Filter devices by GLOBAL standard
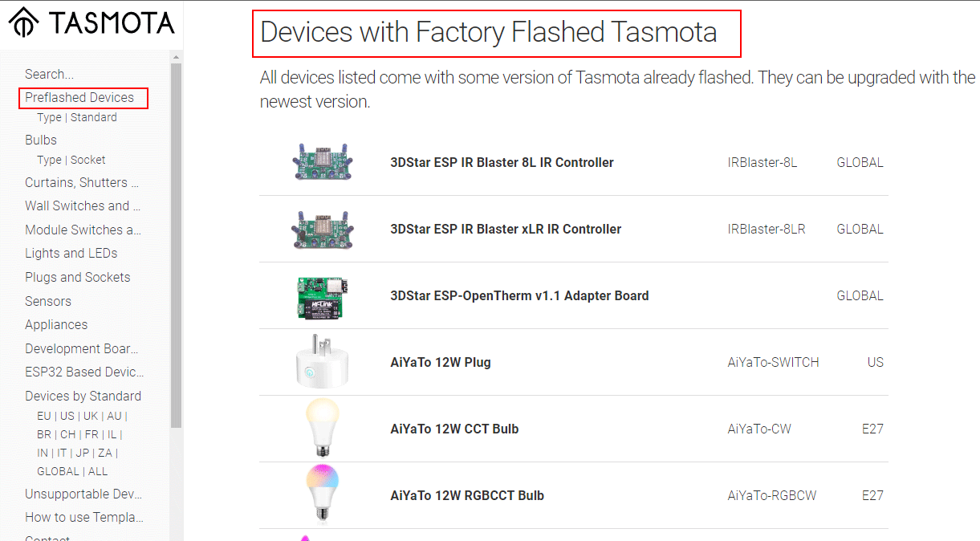The height and width of the screenshot is (541, 980). tap(58, 471)
